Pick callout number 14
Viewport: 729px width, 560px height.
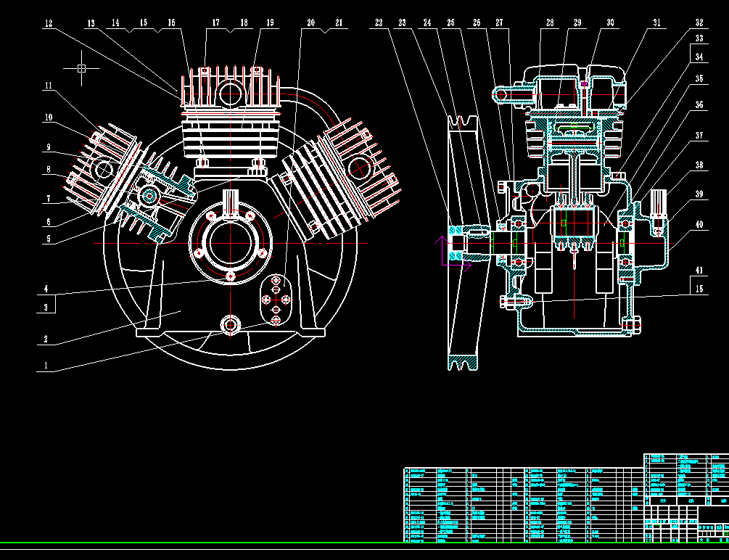click(115, 22)
